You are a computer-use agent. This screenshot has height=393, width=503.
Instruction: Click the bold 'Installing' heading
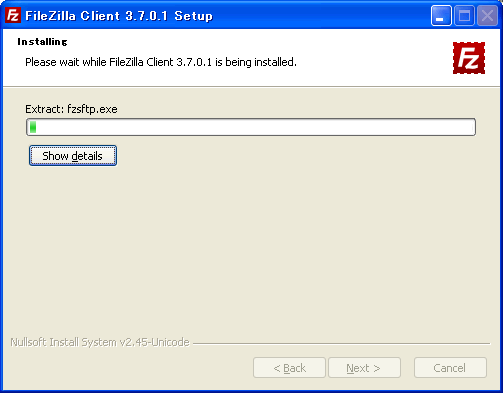42,42
